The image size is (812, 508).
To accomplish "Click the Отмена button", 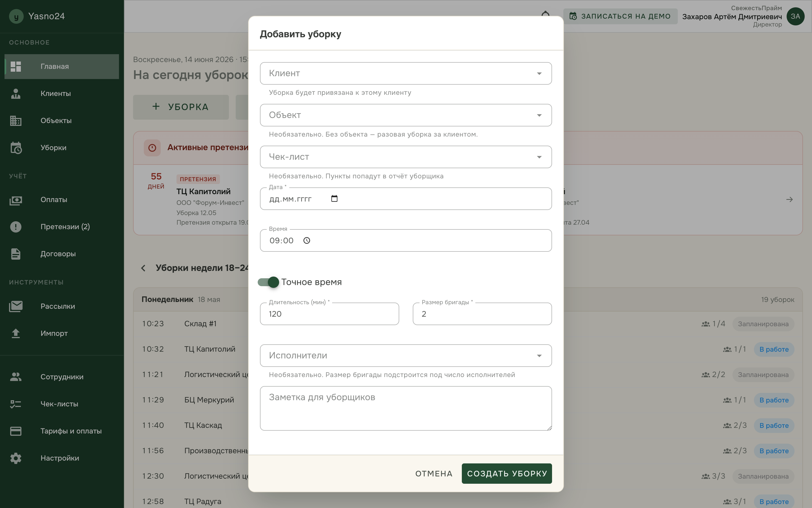I will point(434,473).
